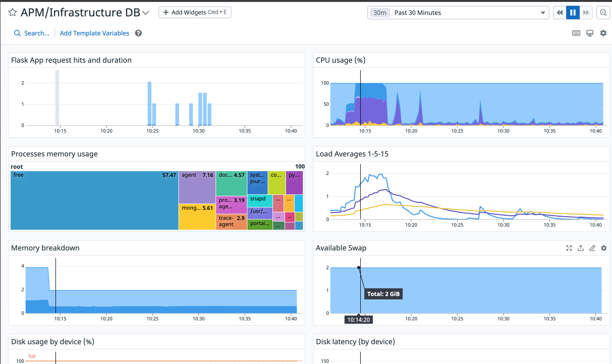Edit the Available Swap widget pencil

pyautogui.click(x=592, y=248)
